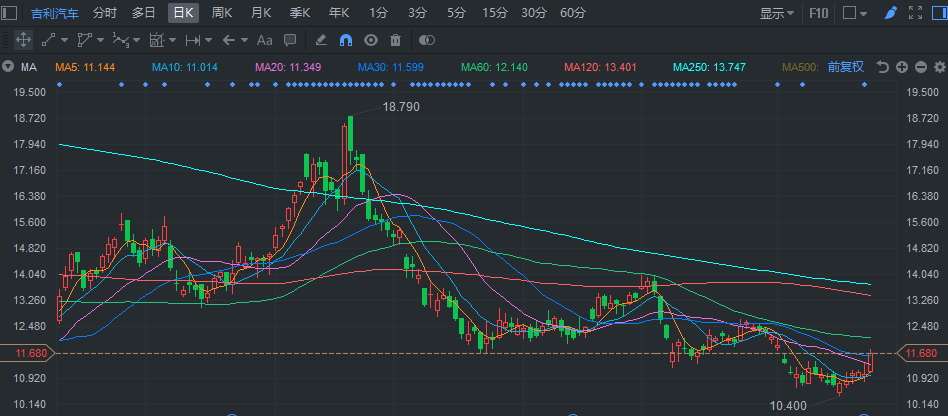Select the 30分 period

(x=534, y=13)
